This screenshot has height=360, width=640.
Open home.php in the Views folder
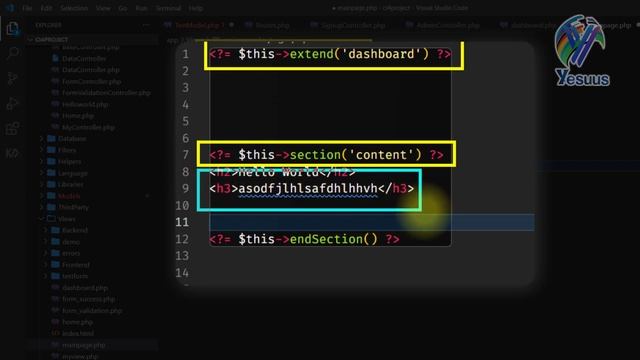click(78, 322)
